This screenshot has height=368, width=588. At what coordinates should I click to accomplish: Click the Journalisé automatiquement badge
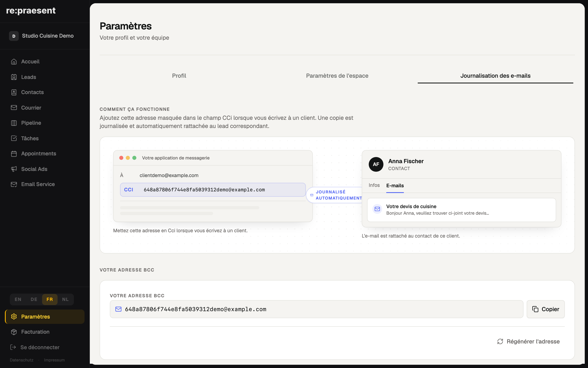[334, 195]
